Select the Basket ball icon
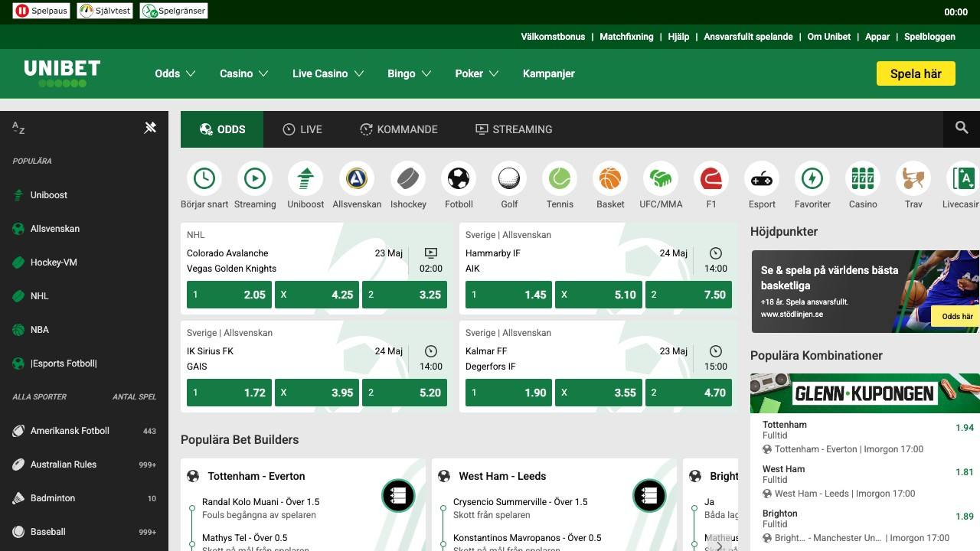Screen dimensions: 980x551 point(610,178)
